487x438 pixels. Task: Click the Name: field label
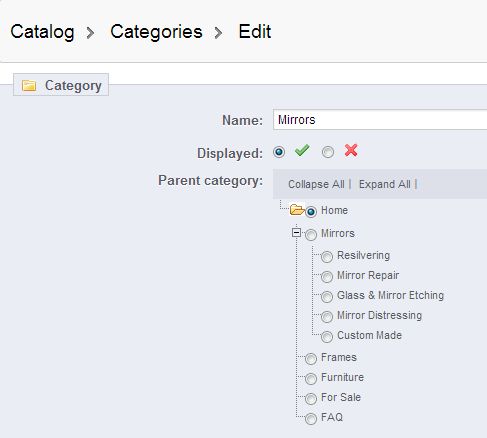[x=242, y=120]
